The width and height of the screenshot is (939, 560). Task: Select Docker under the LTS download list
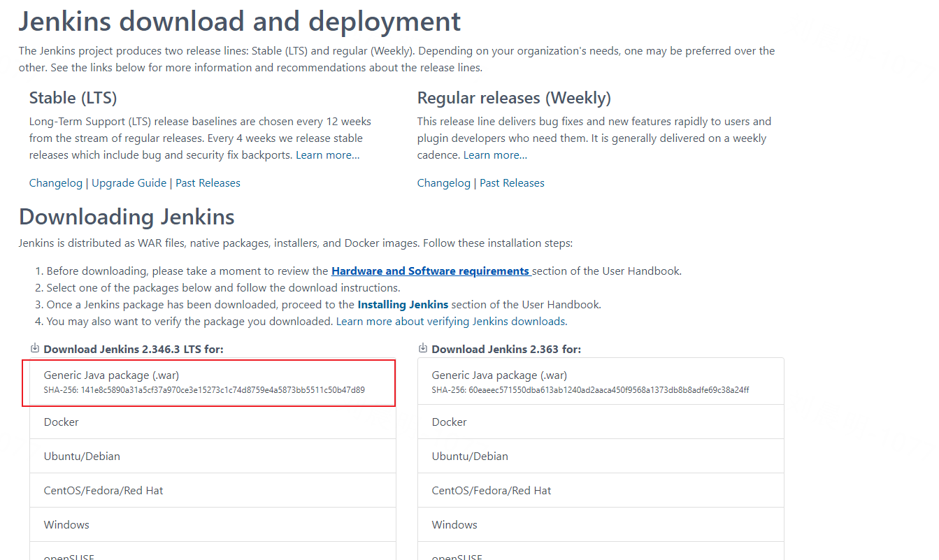click(213, 422)
